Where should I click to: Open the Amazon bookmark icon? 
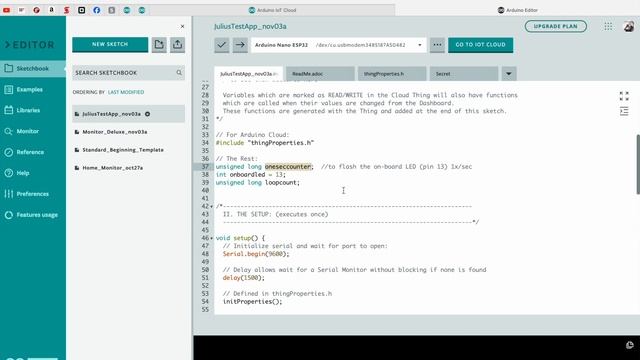tap(51, 10)
